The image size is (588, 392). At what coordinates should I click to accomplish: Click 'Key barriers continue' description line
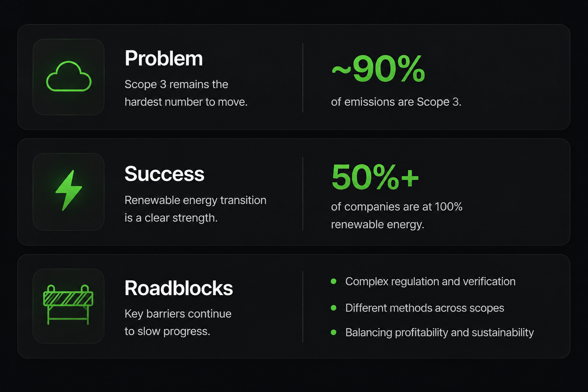(x=178, y=314)
